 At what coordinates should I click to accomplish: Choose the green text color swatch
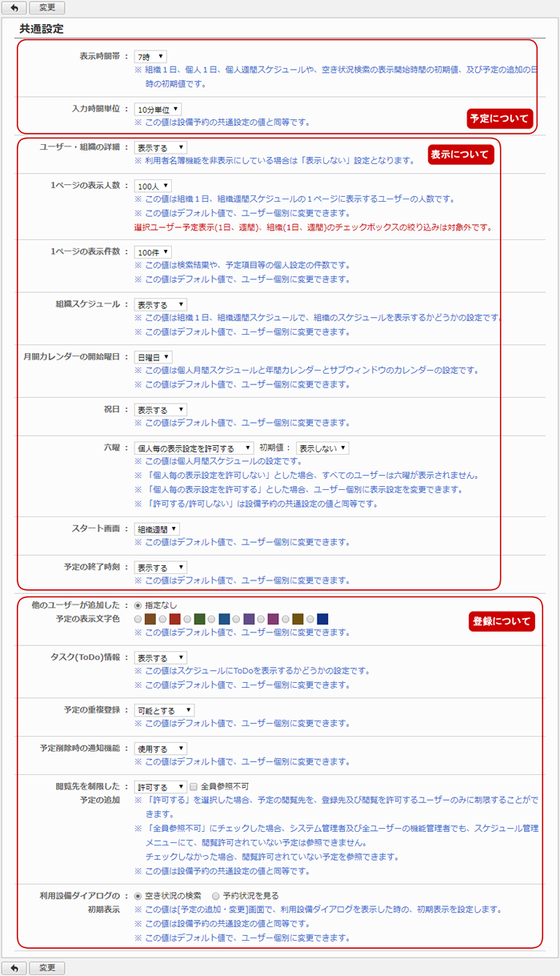[x=199, y=619]
